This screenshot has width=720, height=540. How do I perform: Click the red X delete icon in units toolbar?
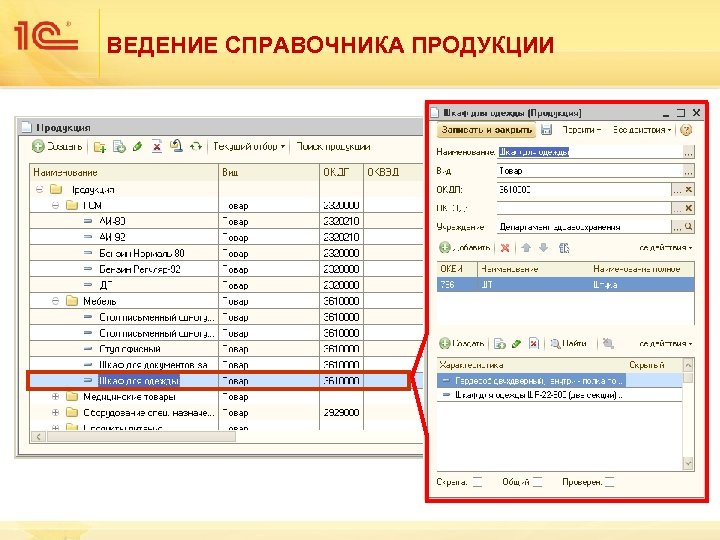click(505, 248)
